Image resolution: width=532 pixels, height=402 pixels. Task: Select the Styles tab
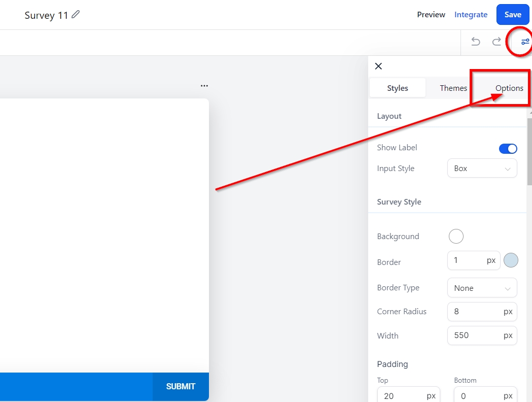tap(397, 88)
